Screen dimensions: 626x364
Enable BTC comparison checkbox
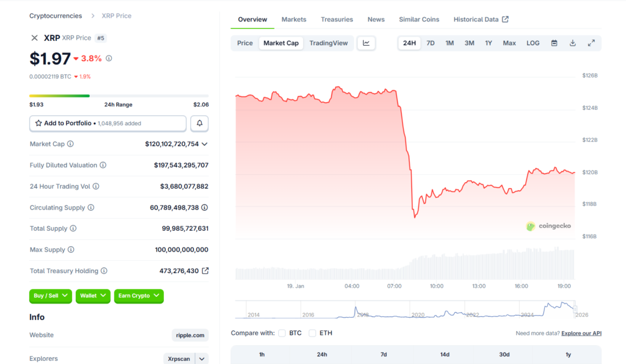282,333
